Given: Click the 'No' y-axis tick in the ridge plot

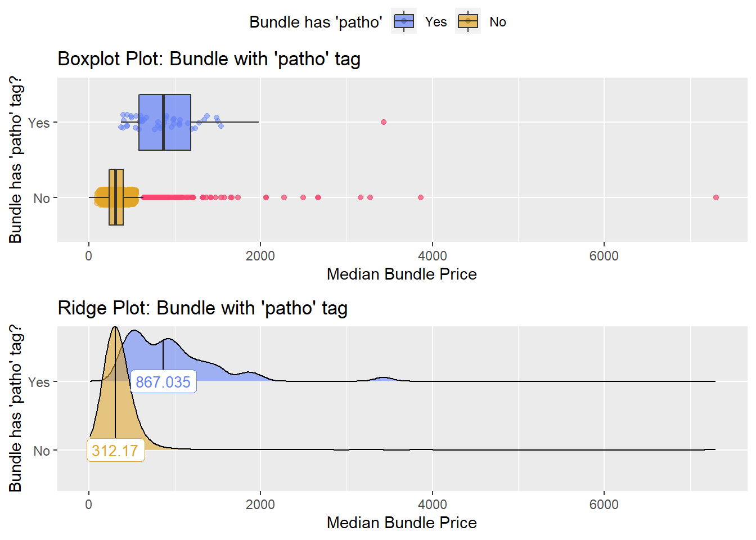Looking at the screenshot, I should (42, 451).
